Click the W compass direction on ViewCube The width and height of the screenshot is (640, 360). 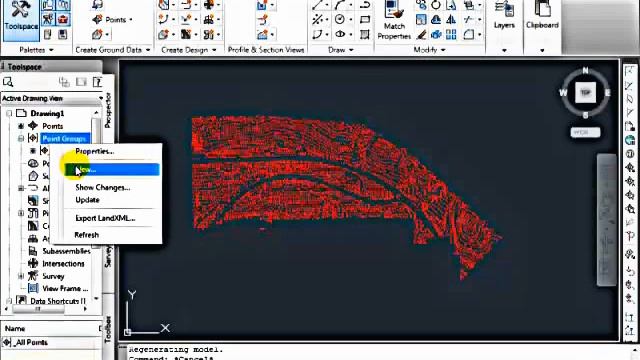pyautogui.click(x=563, y=93)
